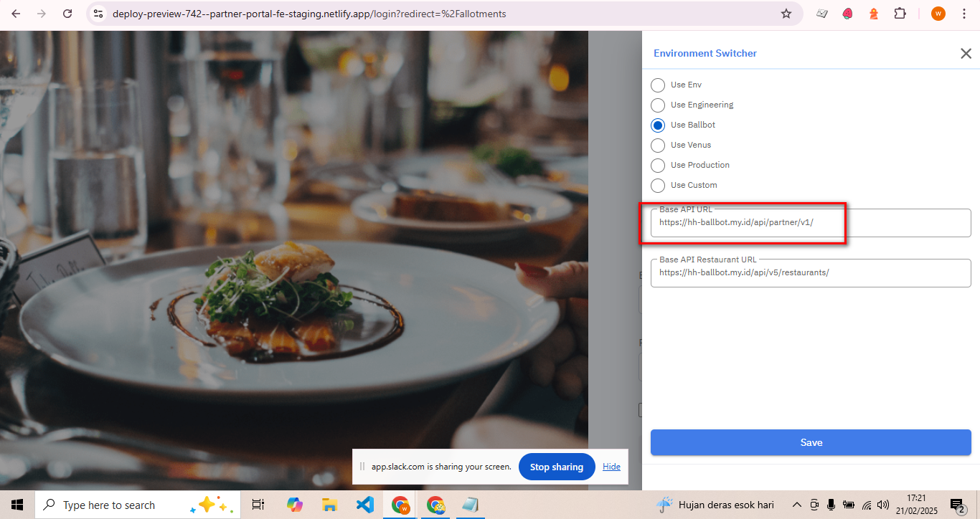
Task: Open the orange W profile avatar
Action: click(938, 14)
